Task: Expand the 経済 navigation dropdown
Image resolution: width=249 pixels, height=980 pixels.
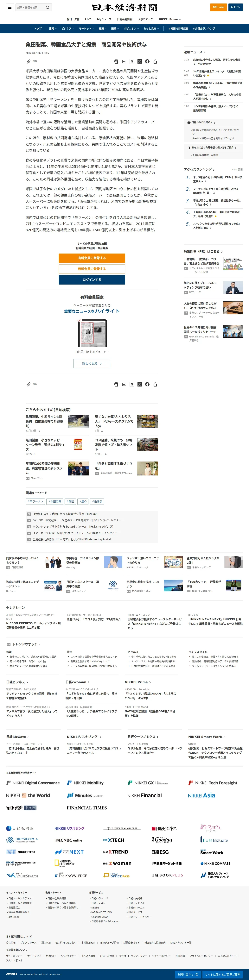Action: (x=102, y=28)
